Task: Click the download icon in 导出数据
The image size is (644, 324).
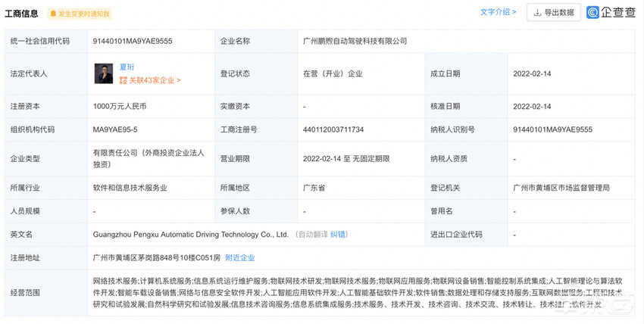Action: 537,13
